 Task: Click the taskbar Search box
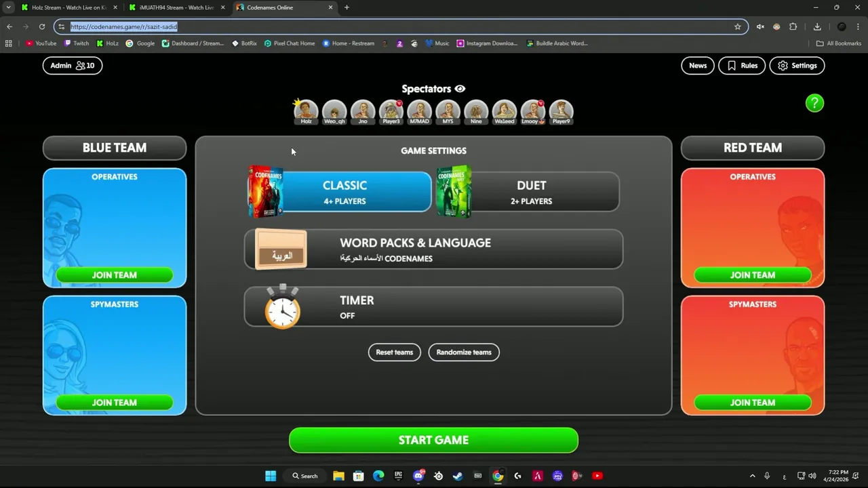tap(305, 476)
